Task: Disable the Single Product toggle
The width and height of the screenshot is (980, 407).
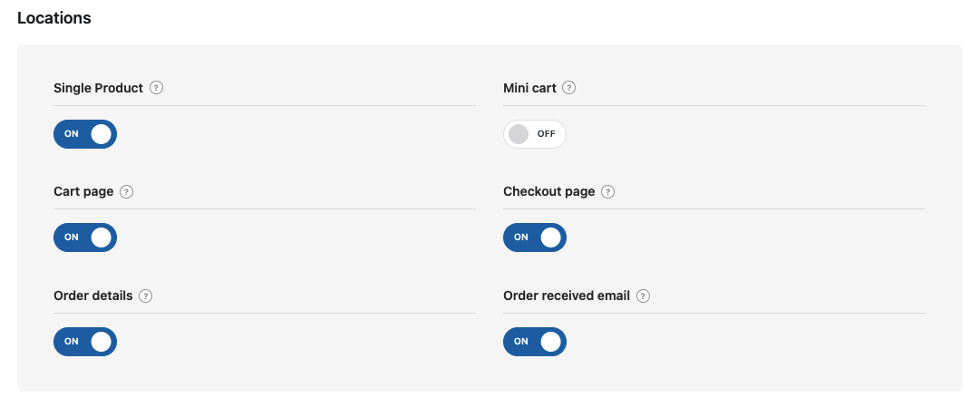Action: [x=85, y=134]
